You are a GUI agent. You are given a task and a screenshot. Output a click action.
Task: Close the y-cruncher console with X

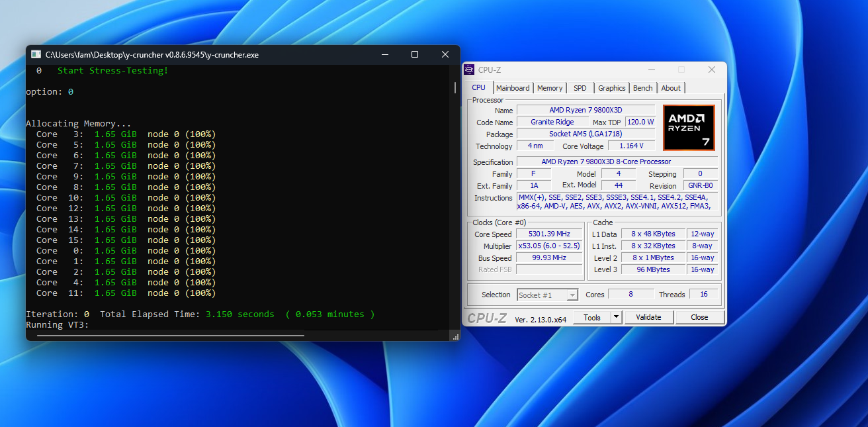445,54
